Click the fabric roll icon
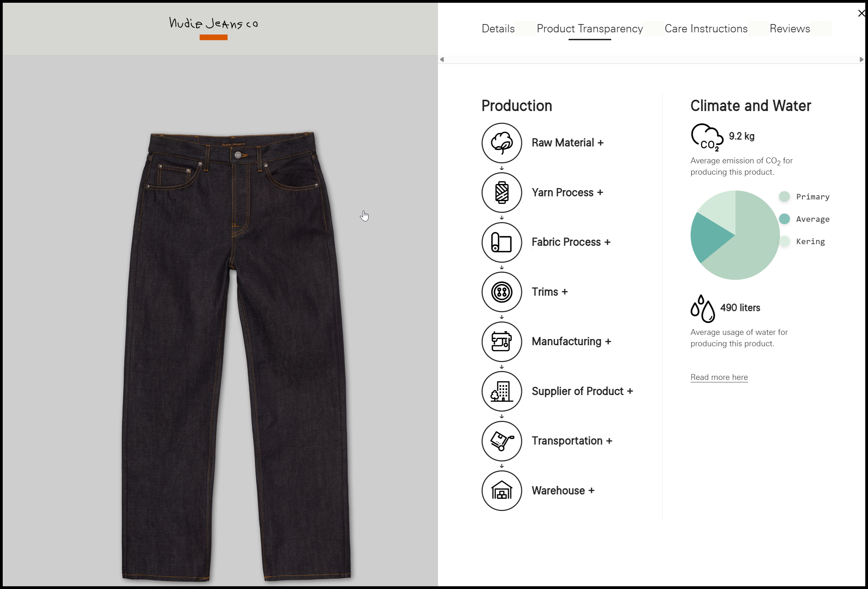Screen dimensions: 868x589 (502, 242)
